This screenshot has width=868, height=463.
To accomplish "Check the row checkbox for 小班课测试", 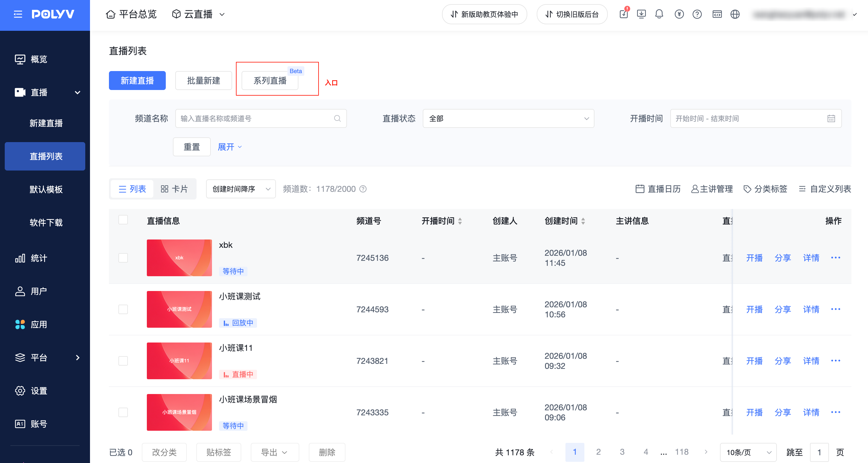I will click(x=123, y=309).
